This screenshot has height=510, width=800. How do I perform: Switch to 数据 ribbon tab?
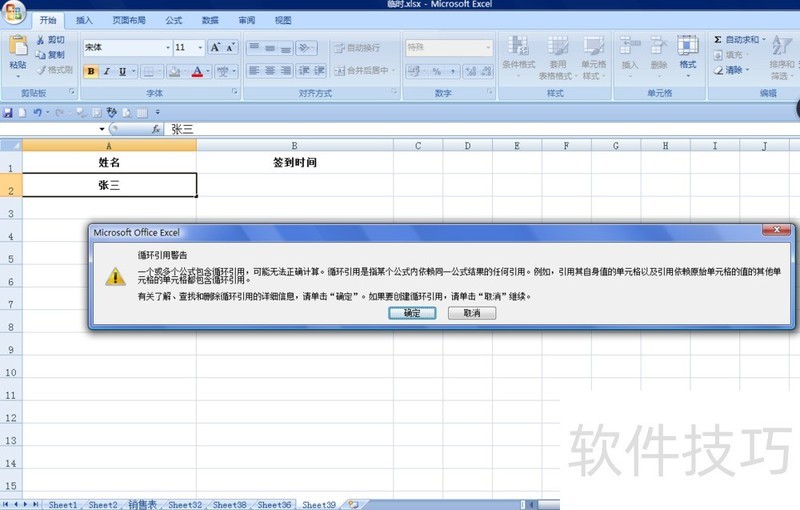coord(210,20)
